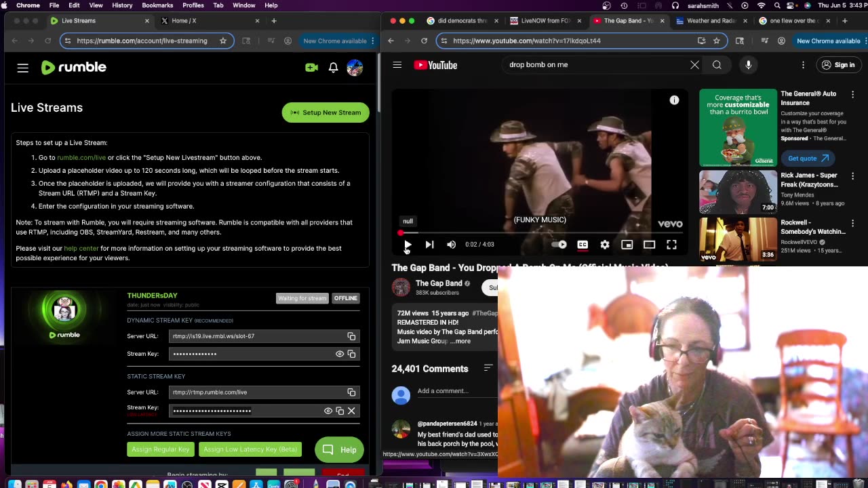Open the YouTube guide hamburger menu
The height and width of the screenshot is (488, 868).
point(397,65)
